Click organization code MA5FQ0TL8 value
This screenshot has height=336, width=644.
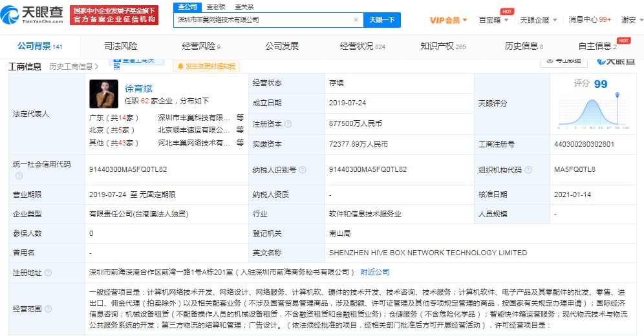pos(575,169)
